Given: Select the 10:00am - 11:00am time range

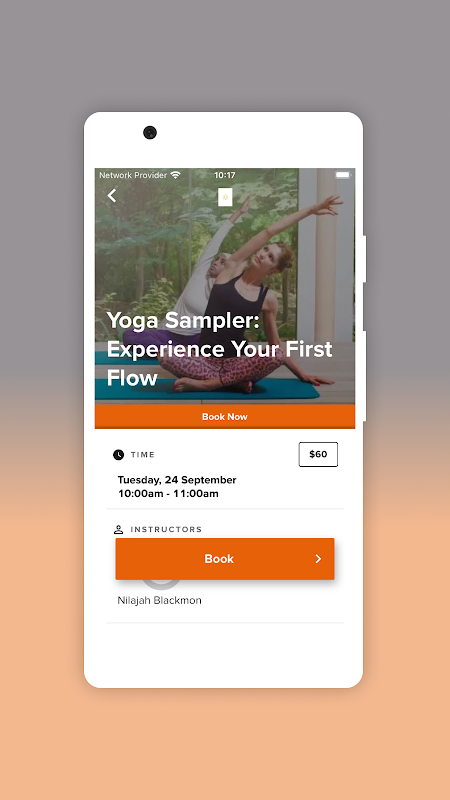Looking at the screenshot, I should 168,493.
